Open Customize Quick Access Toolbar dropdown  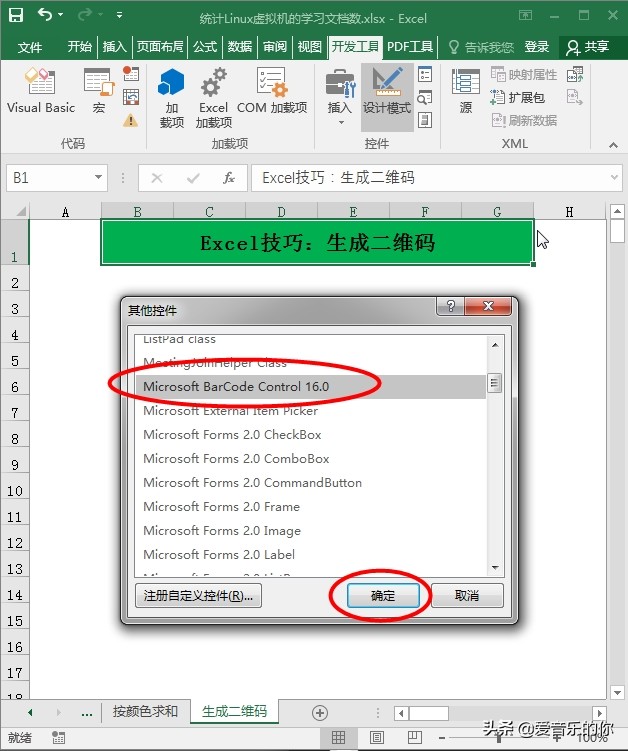click(x=119, y=15)
